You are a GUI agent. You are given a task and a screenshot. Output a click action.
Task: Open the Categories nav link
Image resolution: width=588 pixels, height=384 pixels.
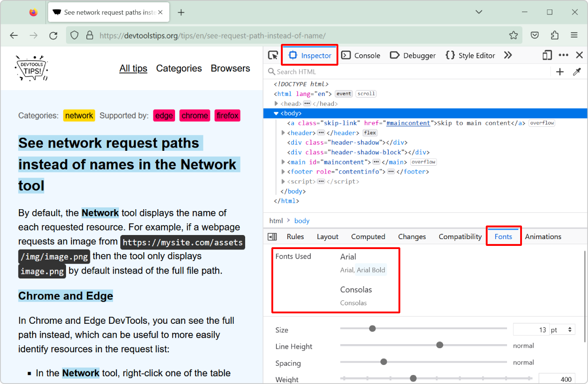click(179, 68)
